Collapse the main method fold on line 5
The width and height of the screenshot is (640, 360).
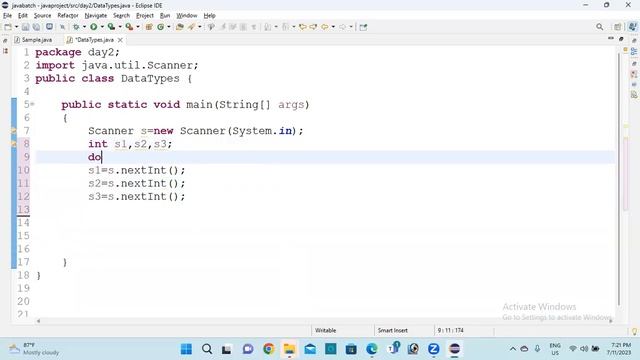pyautogui.click(x=33, y=104)
